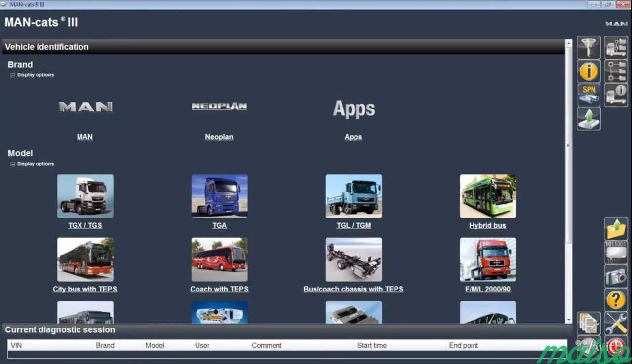Image resolution: width=632 pixels, height=364 pixels.
Task: Click the Brand column header in session table
Action: [105, 345]
